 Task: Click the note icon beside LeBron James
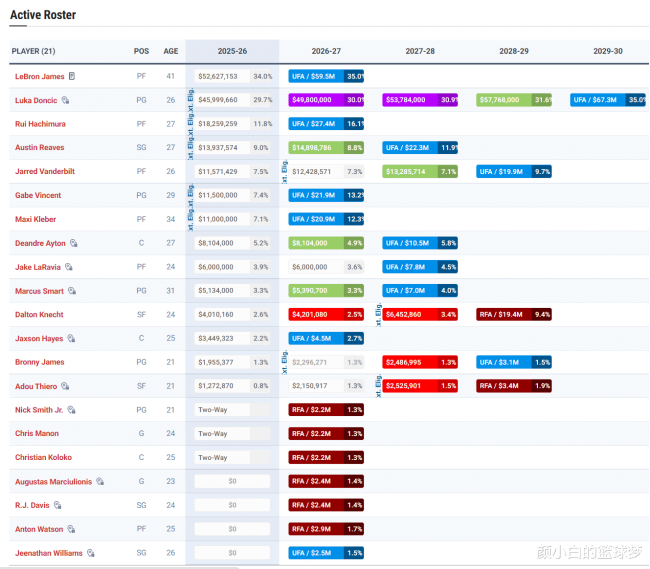(x=72, y=76)
